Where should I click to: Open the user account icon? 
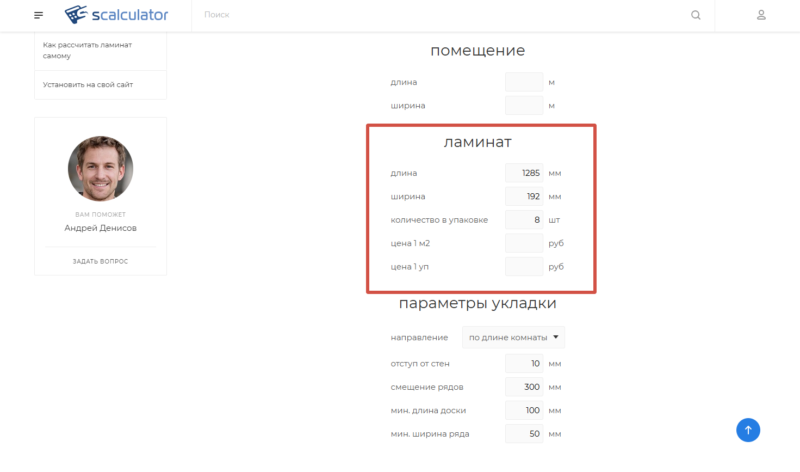tap(761, 15)
